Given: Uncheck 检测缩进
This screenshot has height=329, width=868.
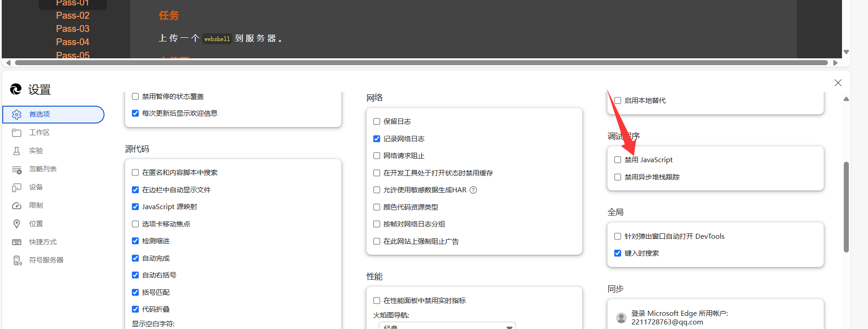Looking at the screenshot, I should point(135,241).
